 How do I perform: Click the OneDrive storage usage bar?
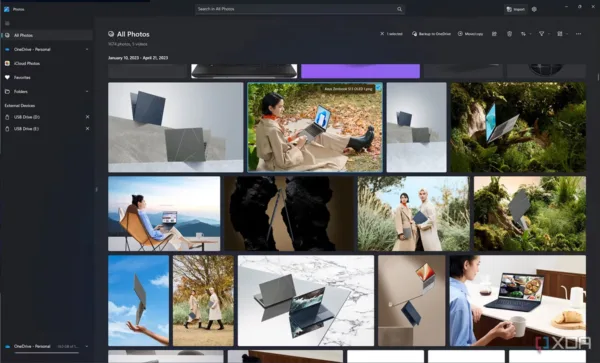47,352
